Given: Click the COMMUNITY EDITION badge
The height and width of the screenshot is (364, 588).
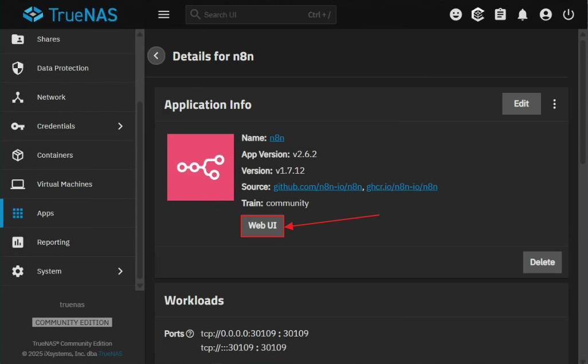Looking at the screenshot, I should (72, 322).
